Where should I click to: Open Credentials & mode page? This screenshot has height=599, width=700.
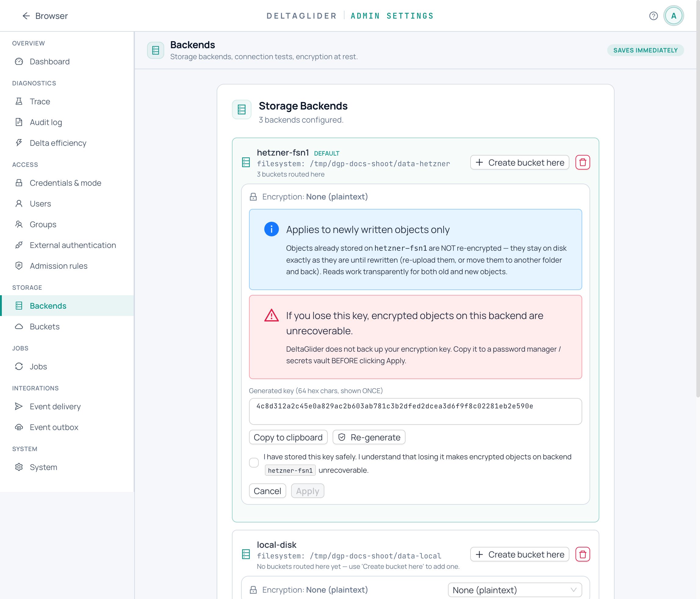[67, 183]
